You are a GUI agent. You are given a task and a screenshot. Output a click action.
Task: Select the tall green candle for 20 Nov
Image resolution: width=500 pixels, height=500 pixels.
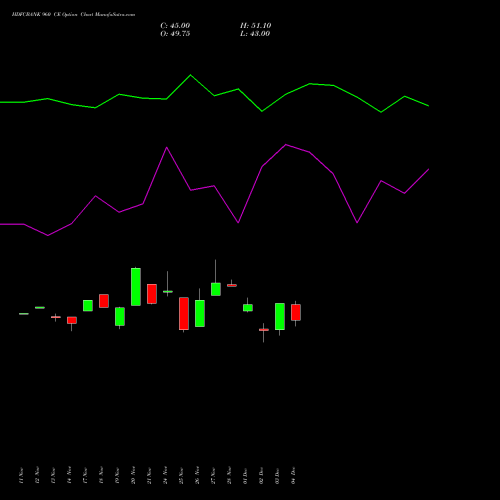pos(136,287)
